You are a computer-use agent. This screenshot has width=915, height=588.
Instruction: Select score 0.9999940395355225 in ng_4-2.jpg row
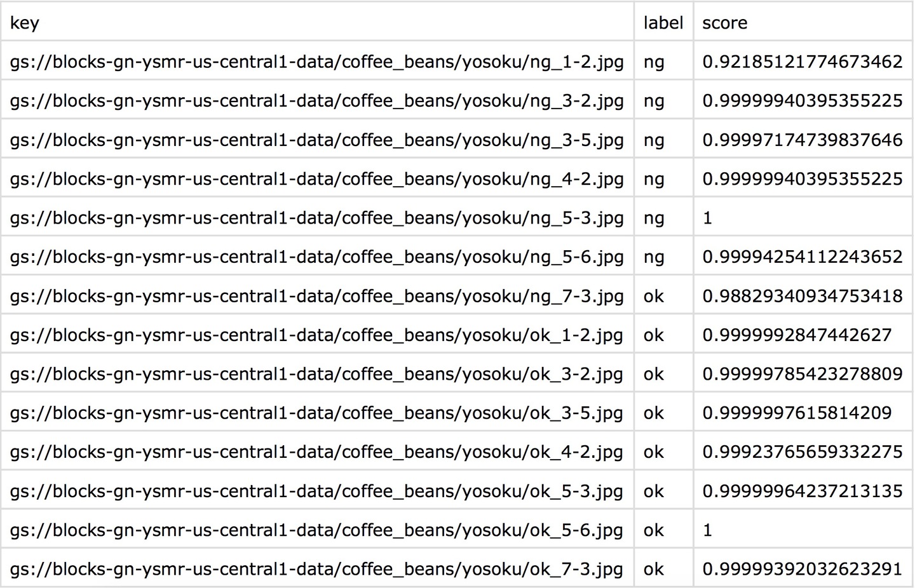pos(803,178)
